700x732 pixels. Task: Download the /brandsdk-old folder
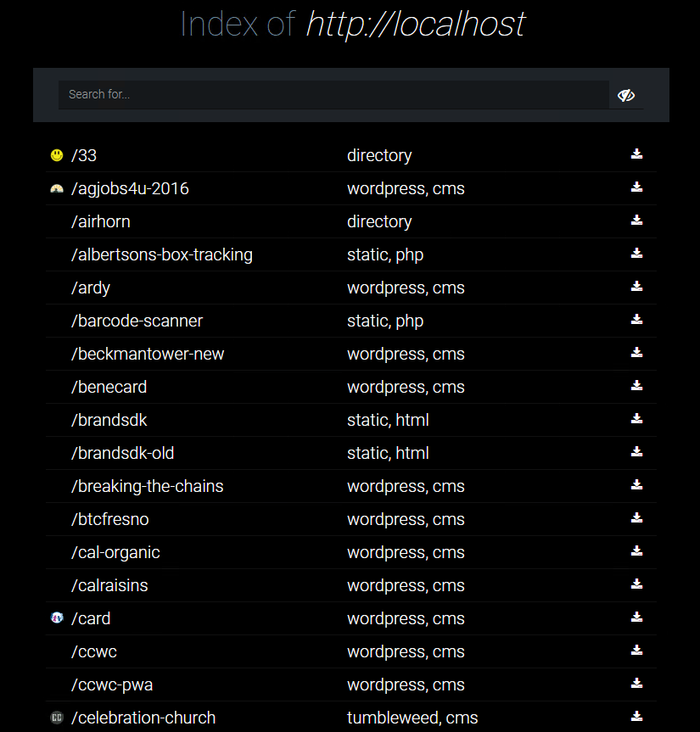(636, 452)
